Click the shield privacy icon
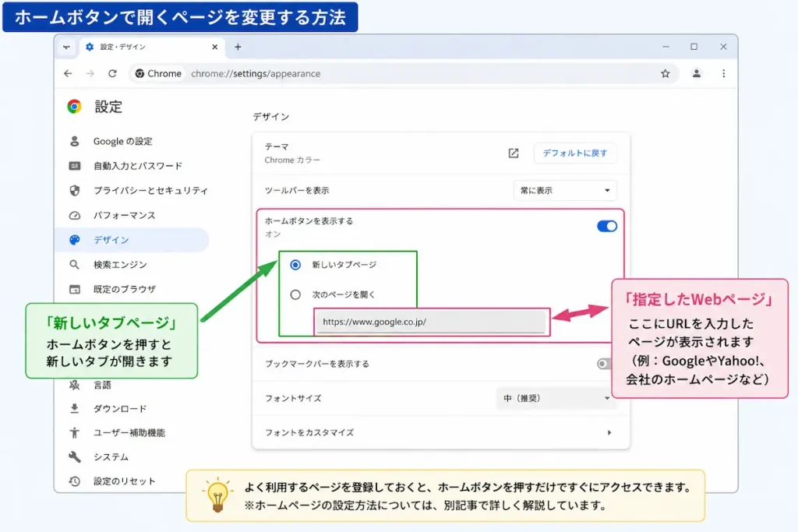This screenshot has height=532, width=798. click(x=74, y=190)
